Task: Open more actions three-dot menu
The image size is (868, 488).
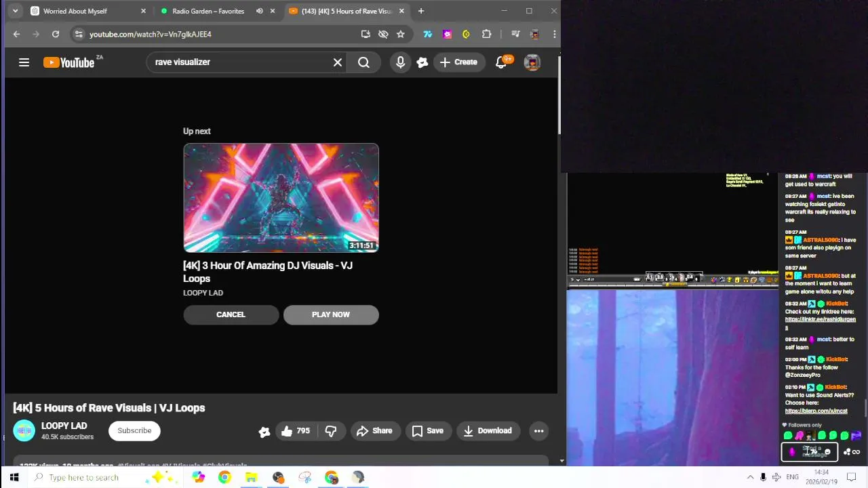Action: 539,430
